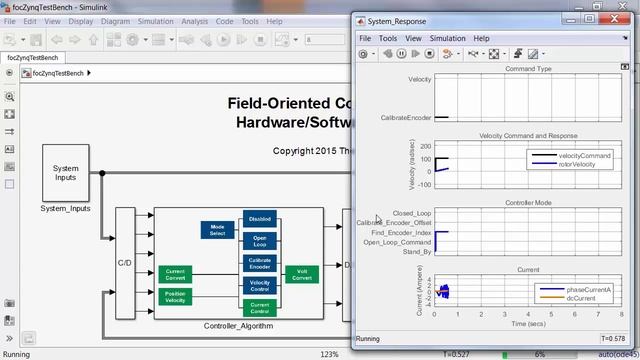Click fit to view icon in palette
This screenshot has height=360, width=640.
click(9, 114)
